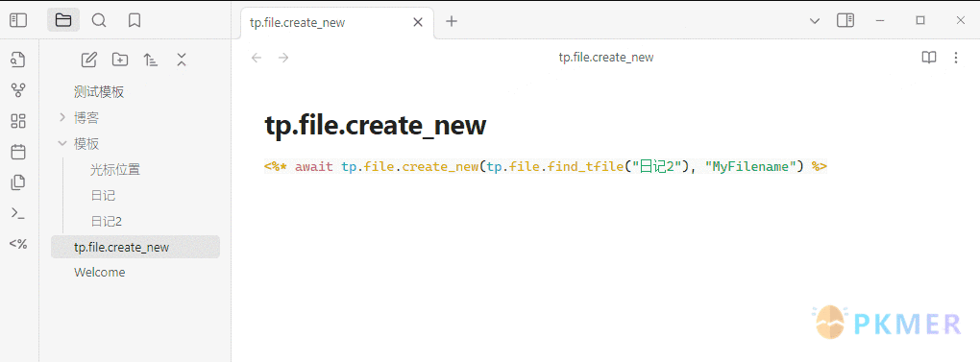This screenshot has width=980, height=362.
Task: Create a new note
Action: pos(89,60)
